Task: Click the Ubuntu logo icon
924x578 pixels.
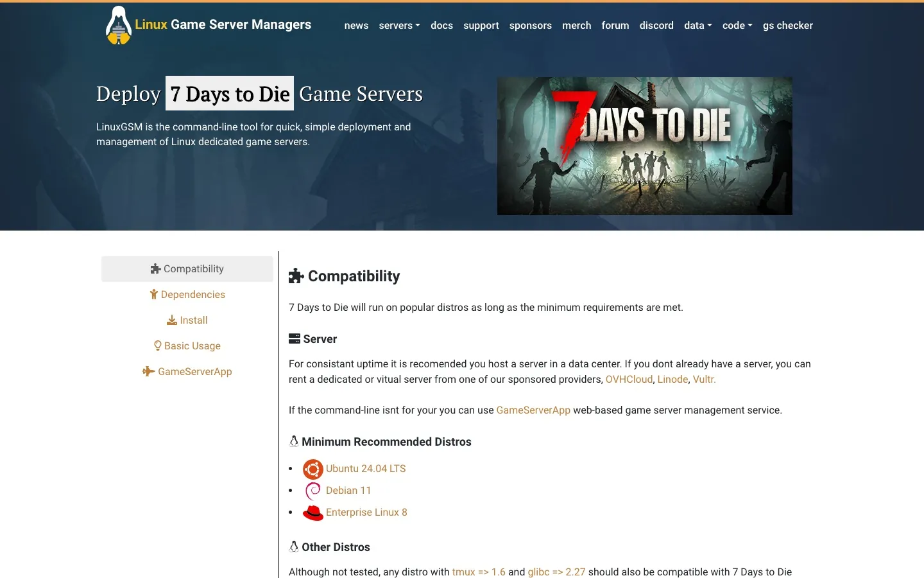Action: click(x=313, y=469)
